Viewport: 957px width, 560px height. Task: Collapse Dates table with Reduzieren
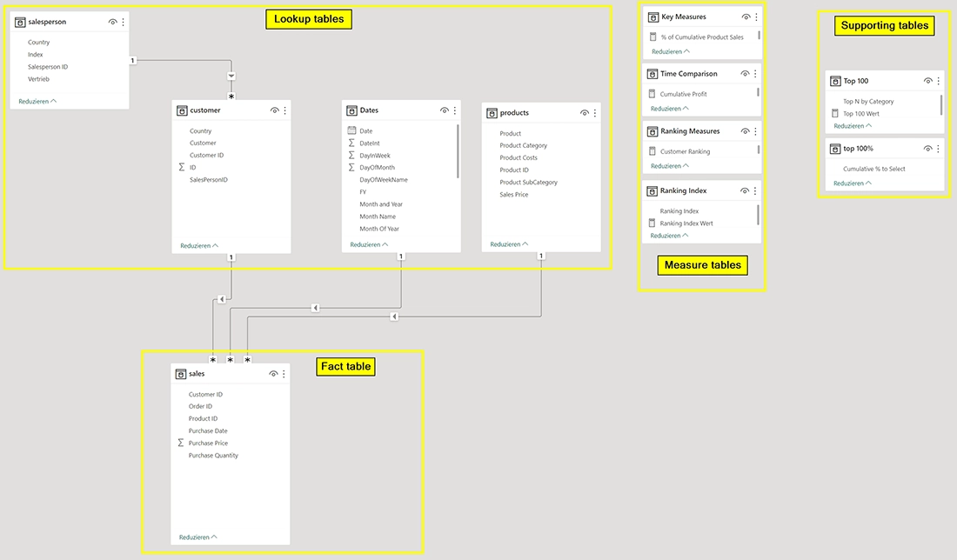pos(369,244)
